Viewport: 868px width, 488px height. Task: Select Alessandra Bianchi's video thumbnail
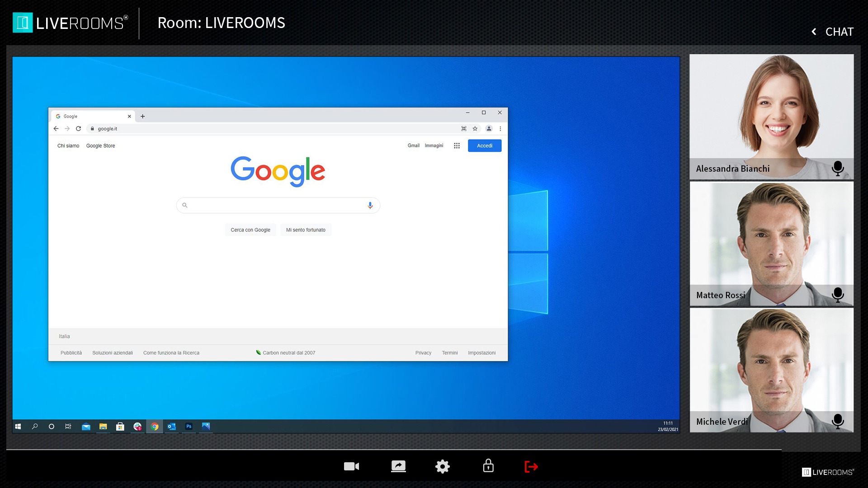tap(772, 117)
